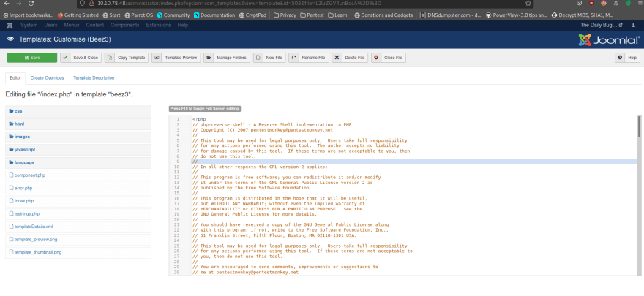This screenshot has height=296, width=644.
Task: Select index.php in the file list
Action: pyautogui.click(x=78, y=201)
